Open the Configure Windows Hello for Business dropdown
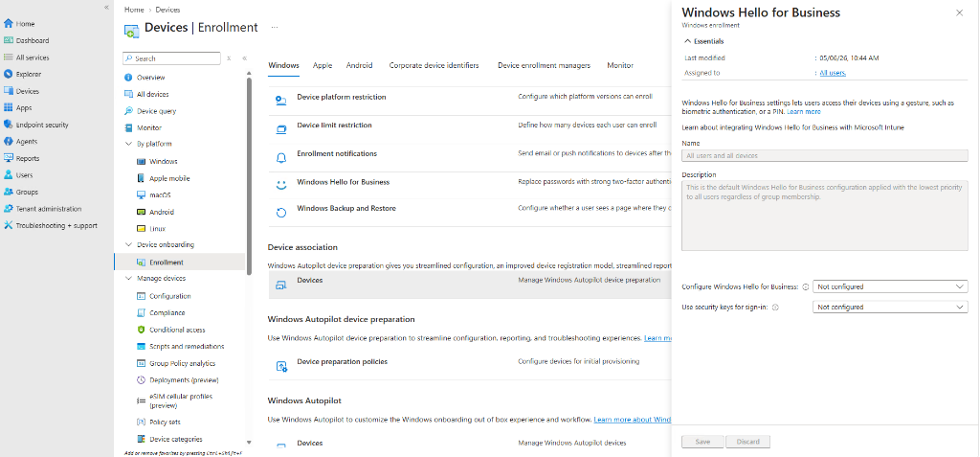The image size is (980, 457). 890,286
